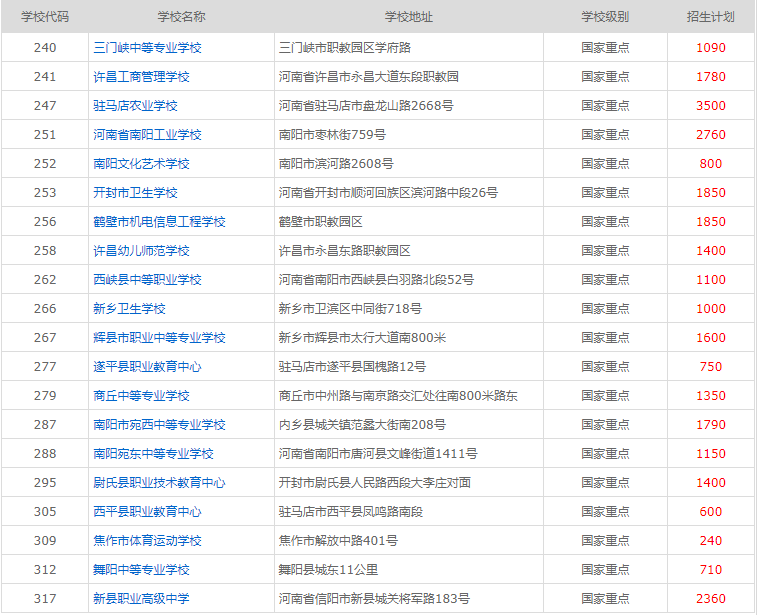Open 南阳文化艺术学校 link
Image resolution: width=758 pixels, height=615 pixels.
(x=141, y=163)
